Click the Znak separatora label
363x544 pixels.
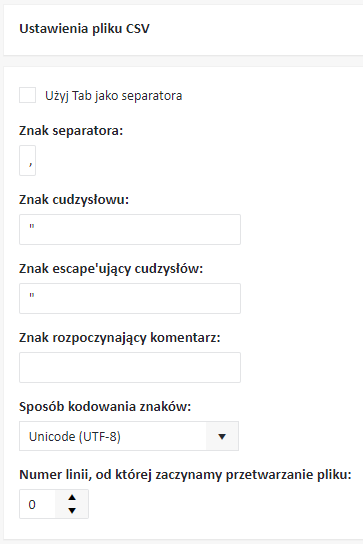click(71, 131)
